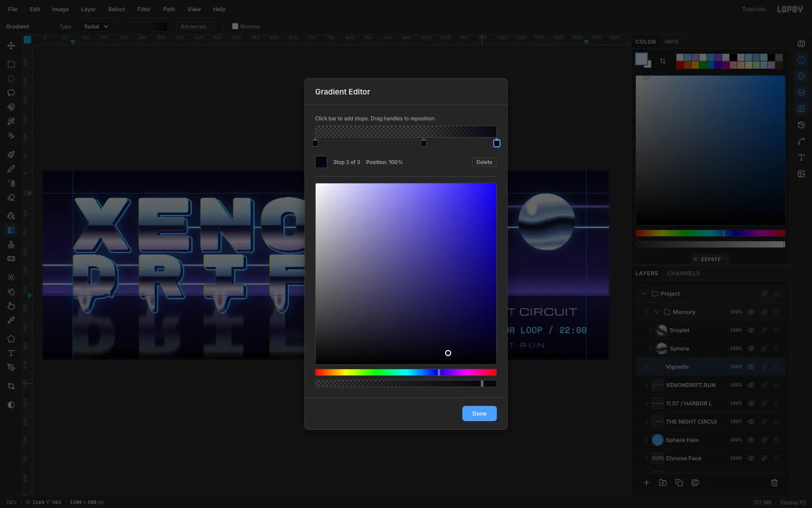Switch to the CHANNELS tab
812x508 pixels.
coord(683,273)
